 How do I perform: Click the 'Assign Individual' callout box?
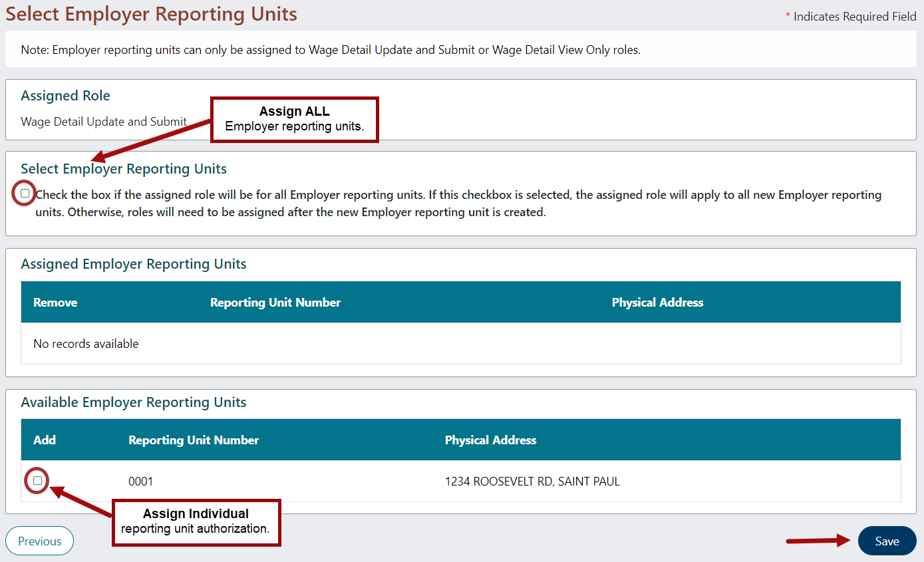pos(196,522)
